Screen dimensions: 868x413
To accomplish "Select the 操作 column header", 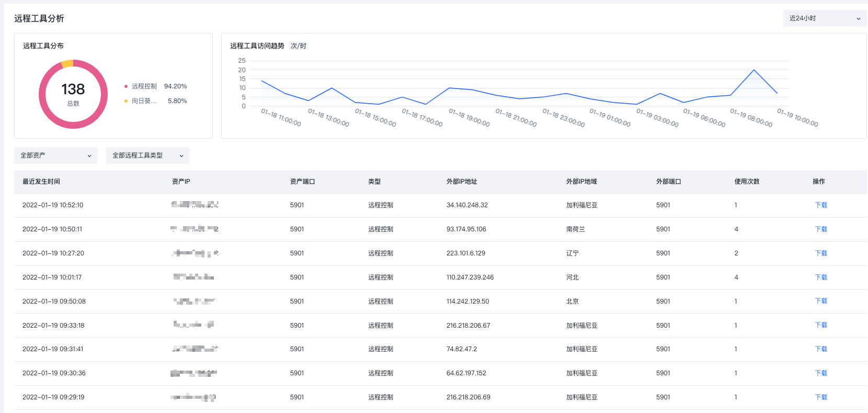I will click(x=819, y=182).
